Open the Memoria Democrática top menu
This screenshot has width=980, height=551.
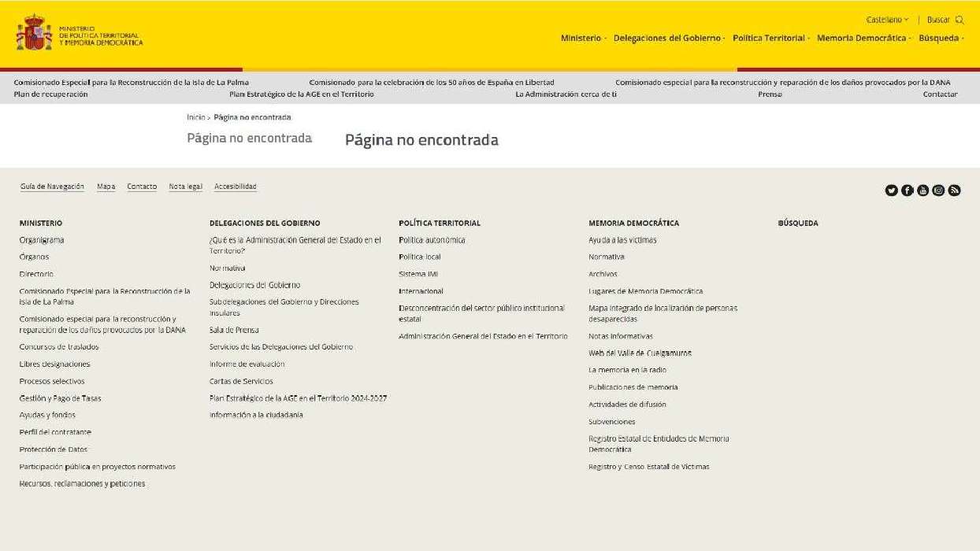(x=863, y=39)
